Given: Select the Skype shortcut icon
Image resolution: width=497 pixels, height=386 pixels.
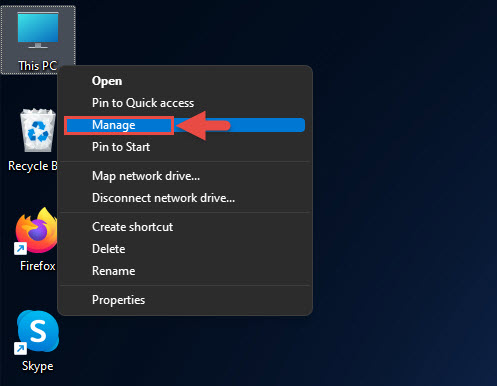Looking at the screenshot, I should coord(37,332).
